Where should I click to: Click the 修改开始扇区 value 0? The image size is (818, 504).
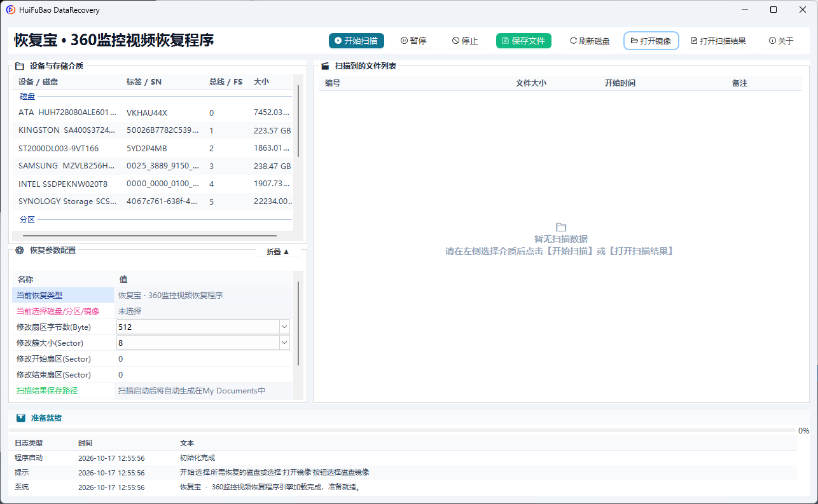click(x=121, y=358)
